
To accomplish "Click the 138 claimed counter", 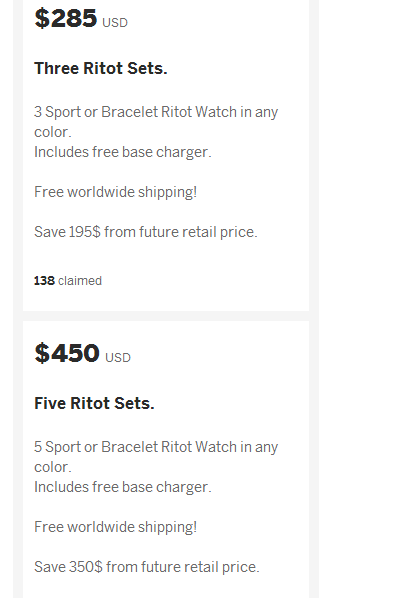I will point(68,281).
